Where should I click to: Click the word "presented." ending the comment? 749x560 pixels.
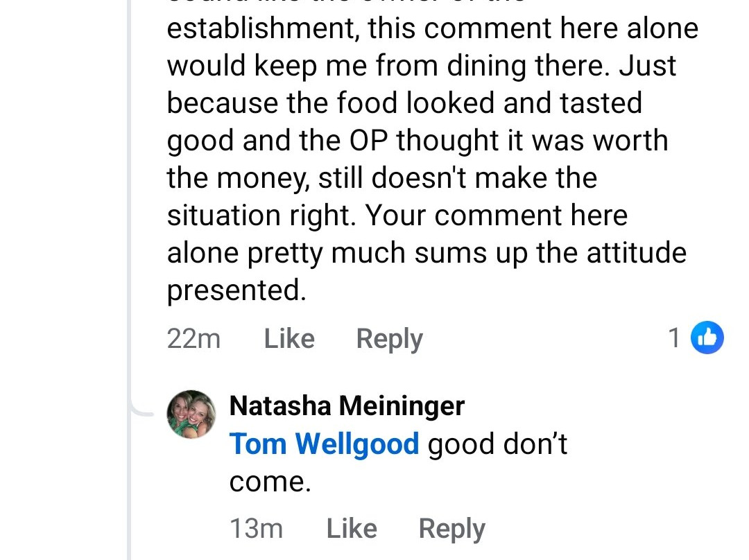pyautogui.click(x=236, y=290)
